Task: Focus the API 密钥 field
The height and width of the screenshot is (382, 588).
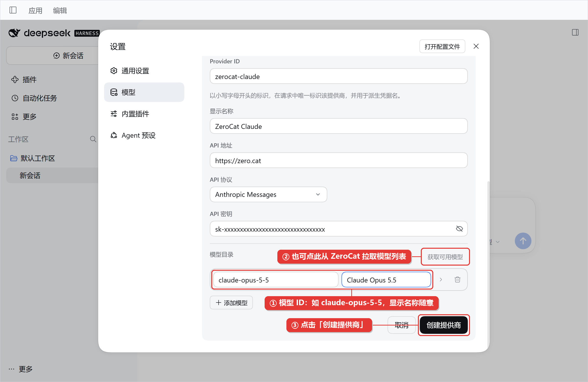Action: tap(339, 229)
